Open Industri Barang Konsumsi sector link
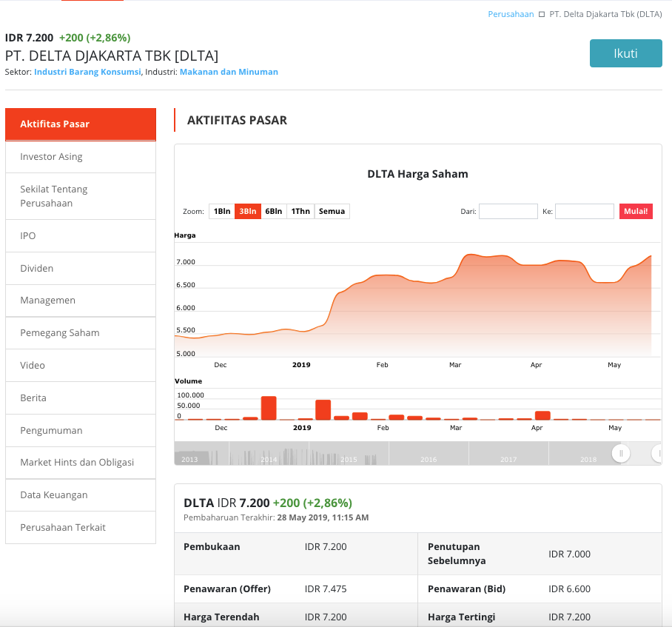 tap(87, 72)
